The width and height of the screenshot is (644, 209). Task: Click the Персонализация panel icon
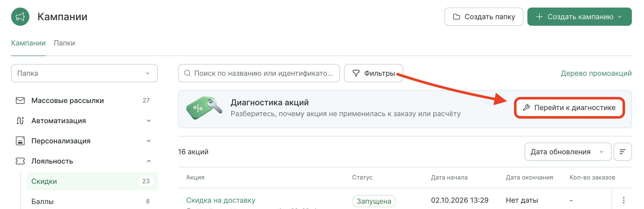pyautogui.click(x=20, y=141)
